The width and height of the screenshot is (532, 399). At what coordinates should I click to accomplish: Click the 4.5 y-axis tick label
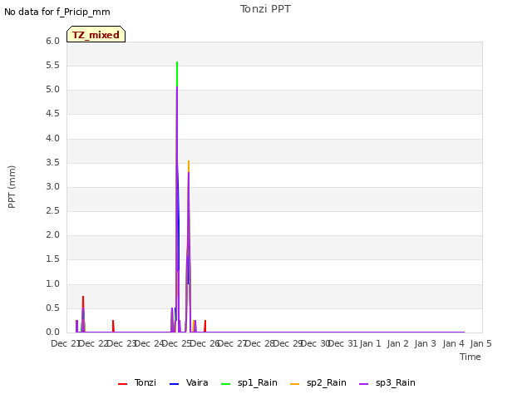(x=52, y=114)
